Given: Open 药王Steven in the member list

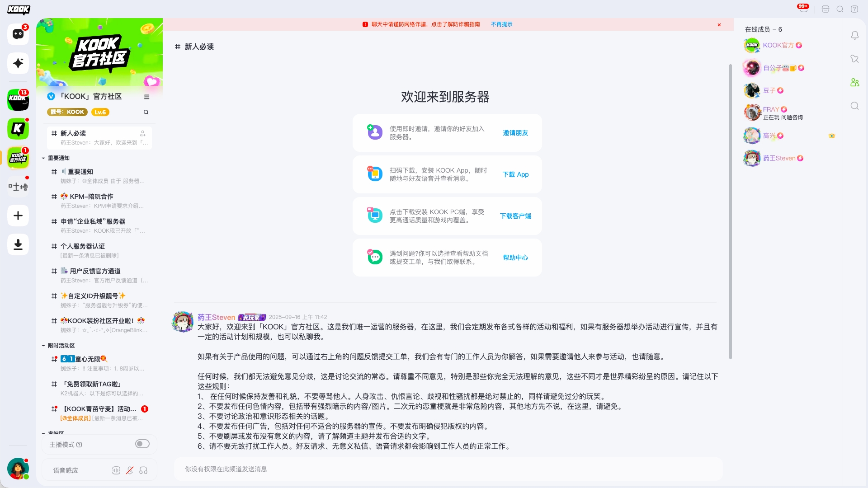Looking at the screenshot, I should tap(789, 158).
